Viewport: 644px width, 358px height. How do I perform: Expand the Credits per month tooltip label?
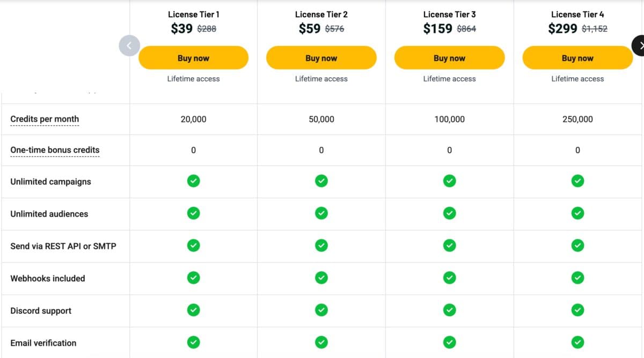[x=45, y=119]
